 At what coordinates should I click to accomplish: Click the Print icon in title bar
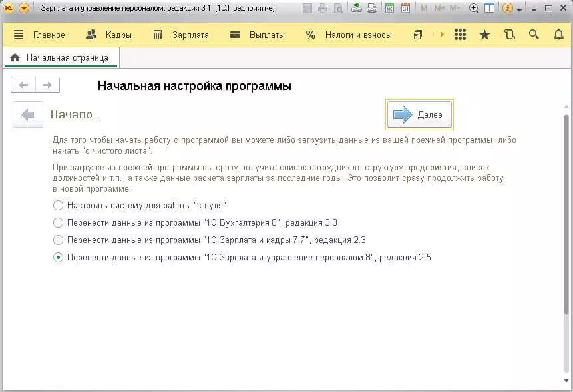click(323, 8)
